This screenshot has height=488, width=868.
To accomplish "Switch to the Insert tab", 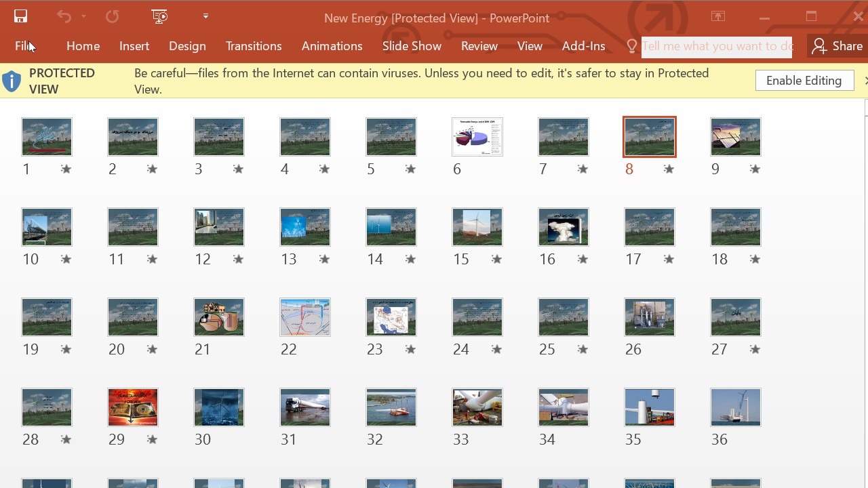I will [134, 46].
